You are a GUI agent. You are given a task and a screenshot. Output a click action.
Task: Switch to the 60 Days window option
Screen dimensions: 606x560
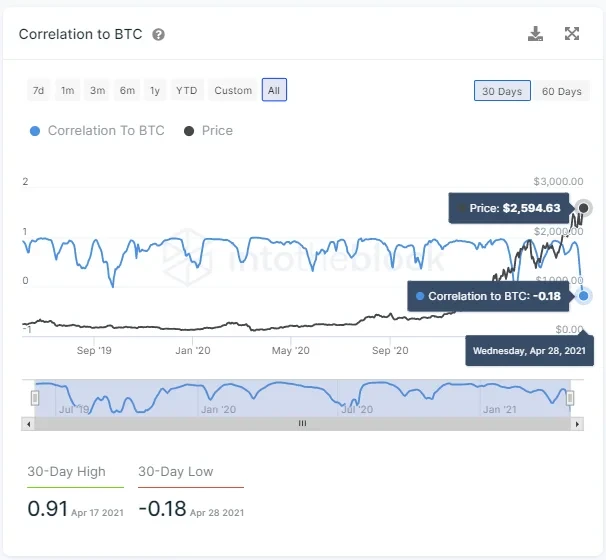pyautogui.click(x=561, y=91)
